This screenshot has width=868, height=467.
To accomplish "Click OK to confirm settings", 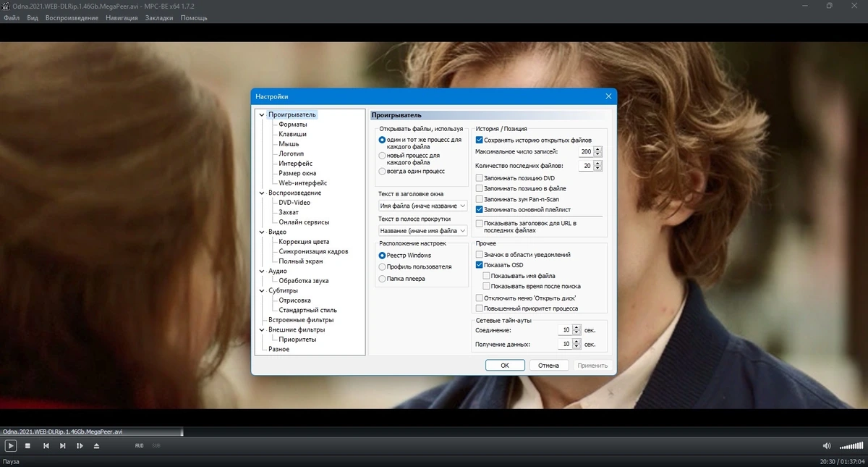I will (x=505, y=365).
